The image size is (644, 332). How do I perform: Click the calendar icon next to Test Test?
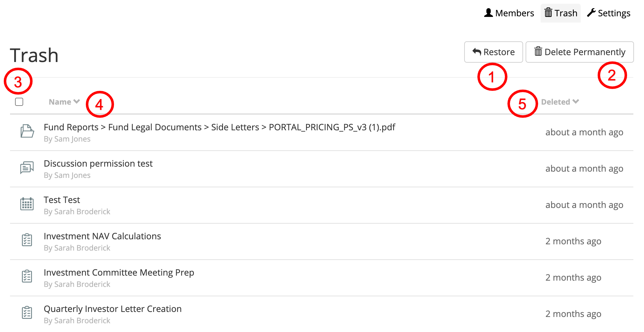(27, 204)
